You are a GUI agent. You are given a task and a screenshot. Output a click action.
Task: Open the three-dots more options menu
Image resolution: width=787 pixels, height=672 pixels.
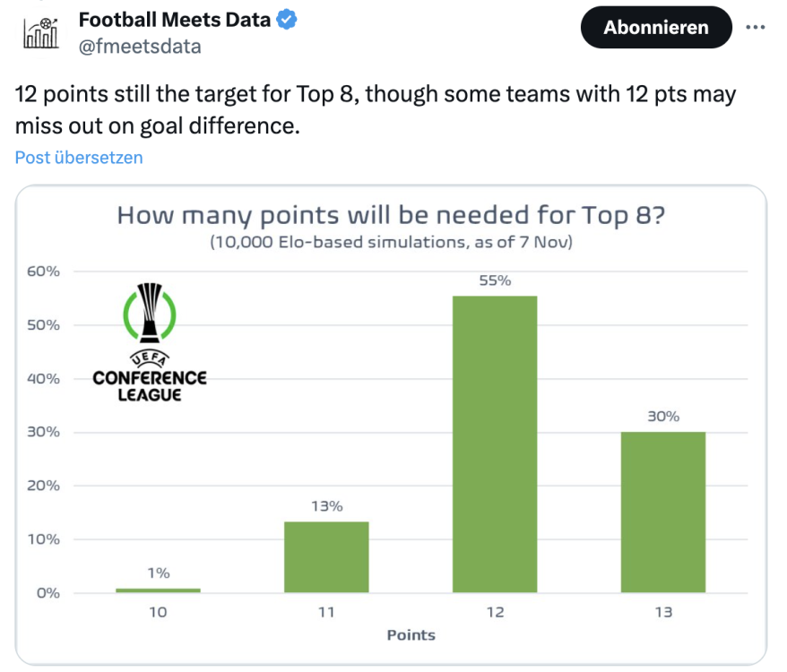pyautogui.click(x=756, y=27)
